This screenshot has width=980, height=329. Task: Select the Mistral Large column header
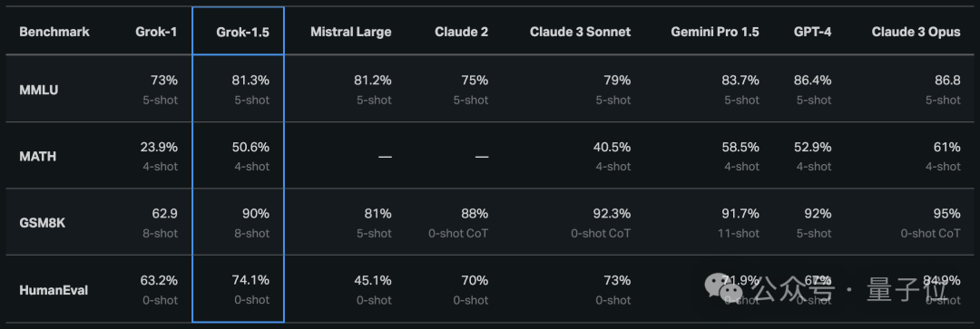coord(350,32)
